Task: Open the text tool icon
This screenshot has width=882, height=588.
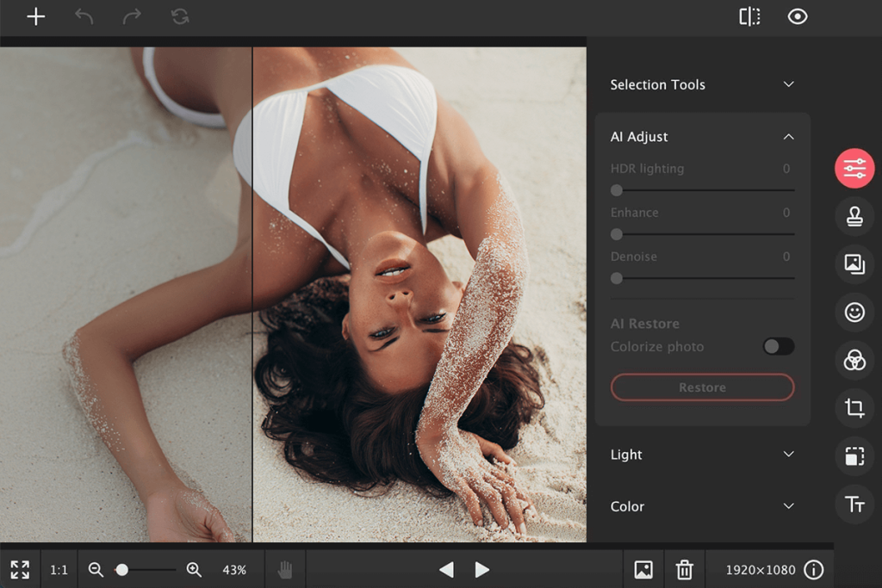Action: click(x=854, y=504)
